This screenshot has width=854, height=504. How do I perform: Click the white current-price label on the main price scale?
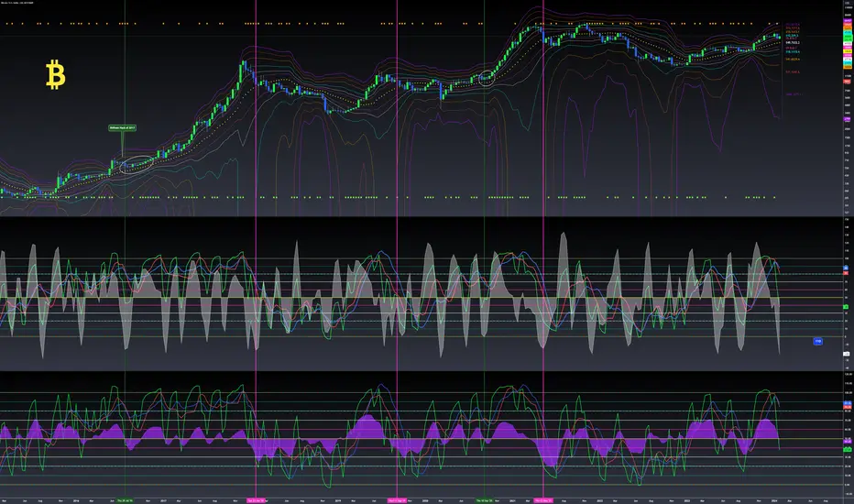[x=848, y=44]
